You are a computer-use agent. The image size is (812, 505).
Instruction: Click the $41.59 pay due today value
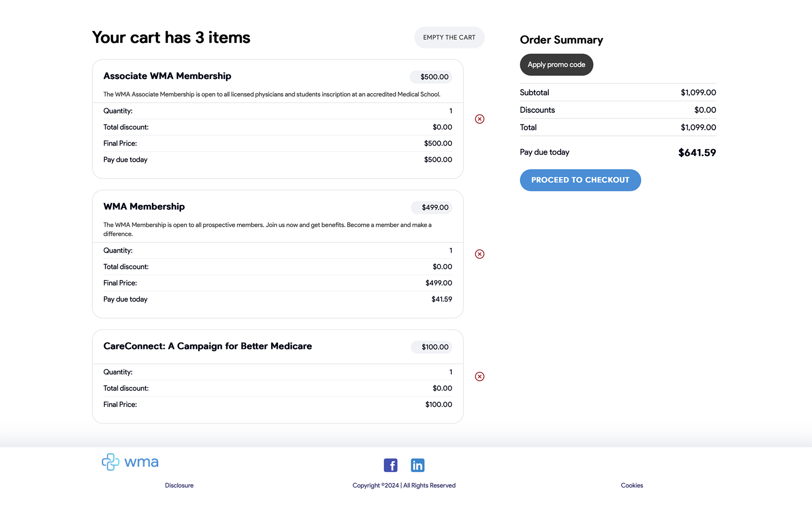(442, 299)
